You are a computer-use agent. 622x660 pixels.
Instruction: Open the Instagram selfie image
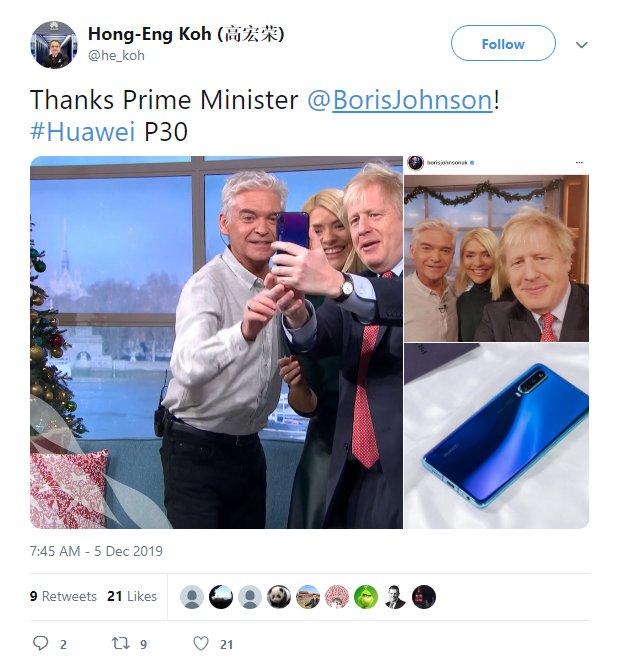click(497, 249)
